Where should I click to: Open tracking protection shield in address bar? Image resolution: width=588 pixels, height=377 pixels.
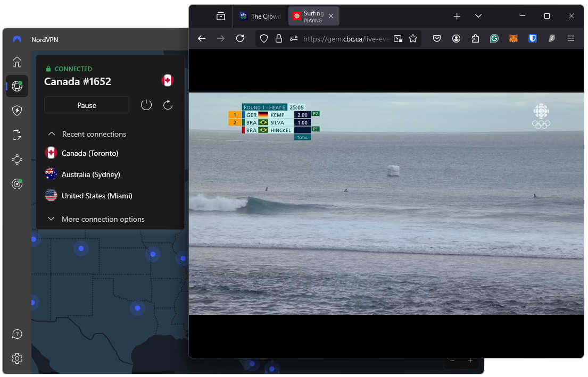point(263,39)
